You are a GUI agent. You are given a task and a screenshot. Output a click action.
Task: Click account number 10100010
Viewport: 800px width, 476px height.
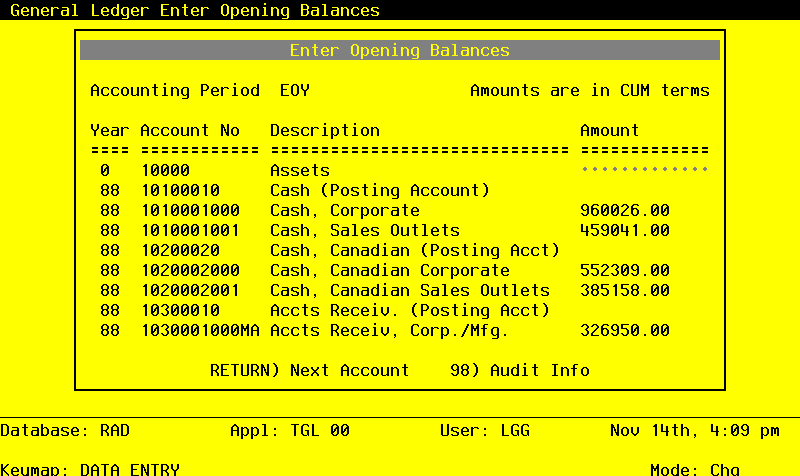[x=180, y=190]
